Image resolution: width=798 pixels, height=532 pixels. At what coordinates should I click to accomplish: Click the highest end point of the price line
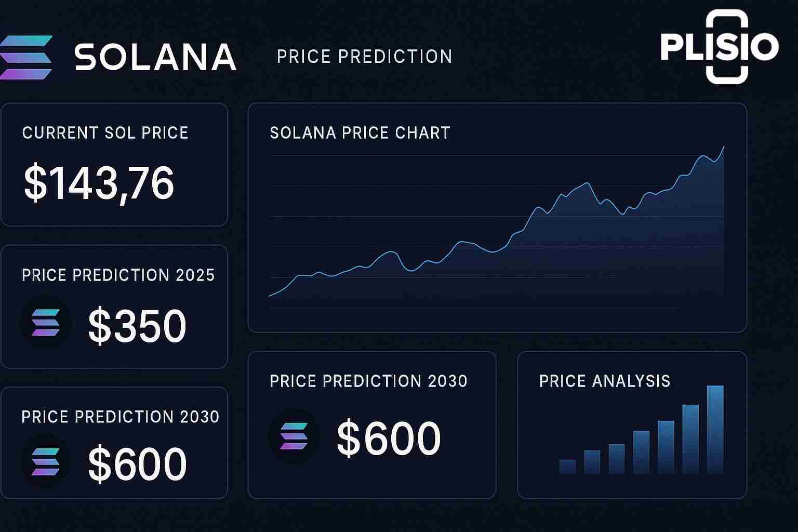(x=723, y=147)
